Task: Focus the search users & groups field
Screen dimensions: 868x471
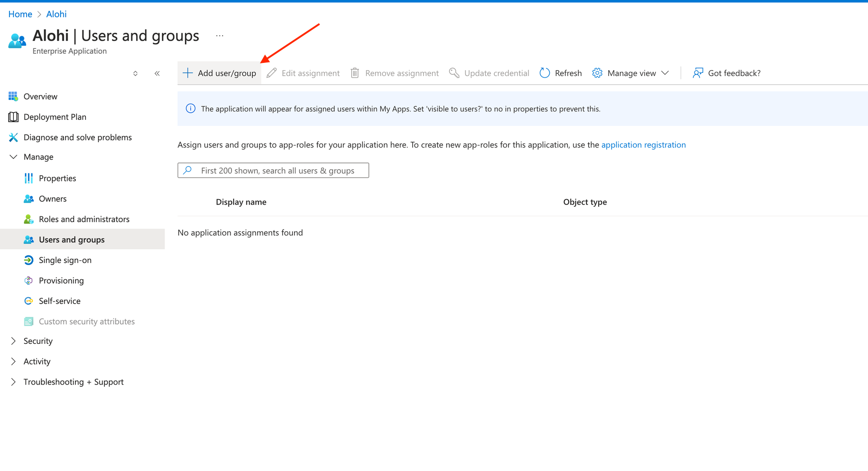Action: [273, 170]
